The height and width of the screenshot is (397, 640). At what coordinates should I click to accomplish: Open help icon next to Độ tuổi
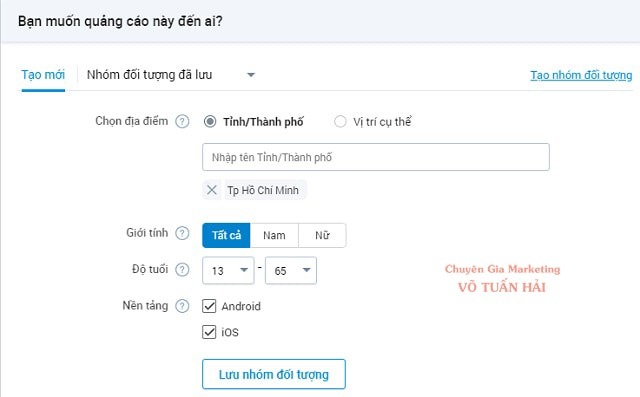[x=182, y=270]
